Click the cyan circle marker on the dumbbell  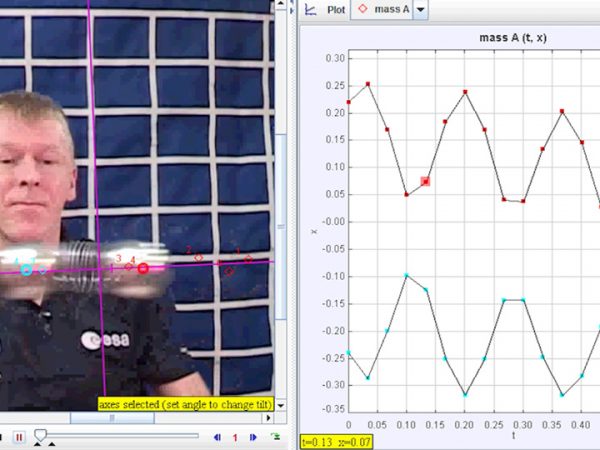26,268
